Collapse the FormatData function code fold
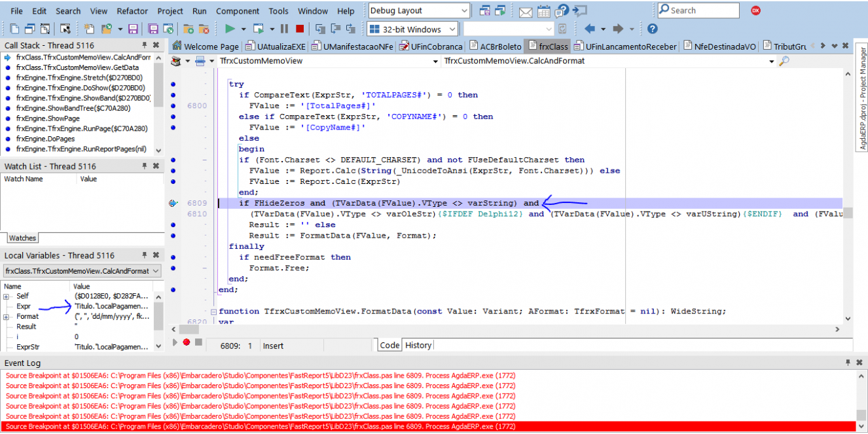The width and height of the screenshot is (868, 434). point(213,312)
